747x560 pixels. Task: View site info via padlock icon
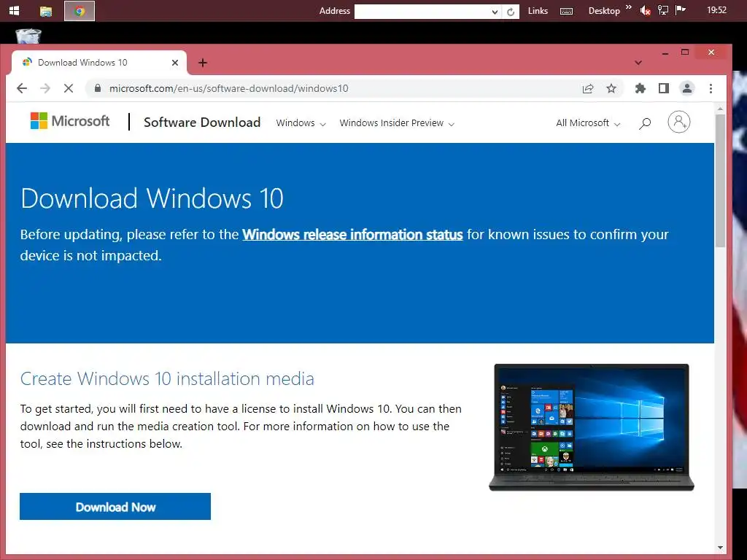click(98, 88)
